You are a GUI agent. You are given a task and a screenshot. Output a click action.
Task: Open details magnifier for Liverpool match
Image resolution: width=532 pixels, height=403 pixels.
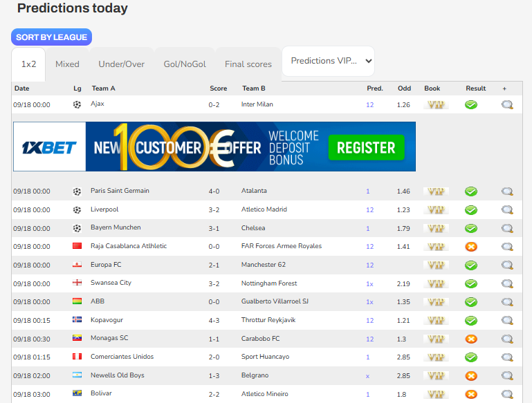click(x=507, y=210)
